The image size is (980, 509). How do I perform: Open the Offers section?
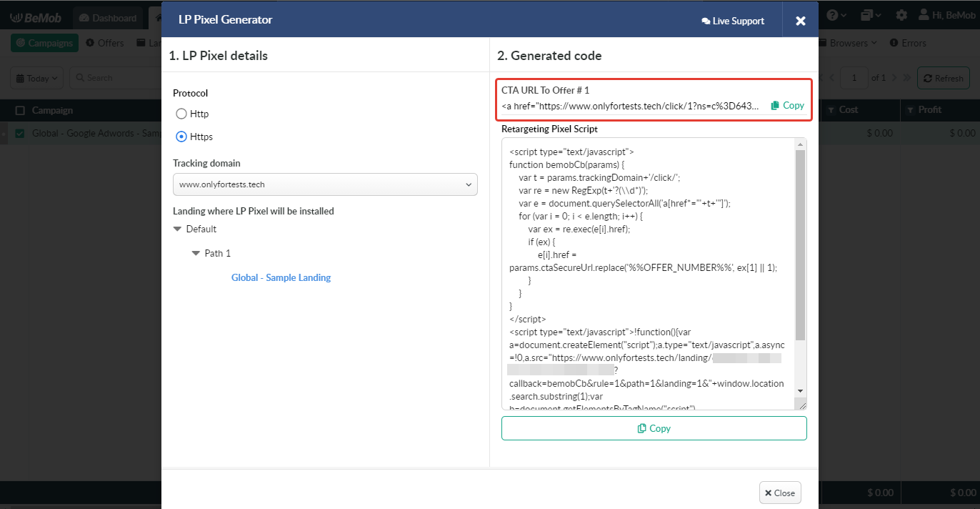105,43
